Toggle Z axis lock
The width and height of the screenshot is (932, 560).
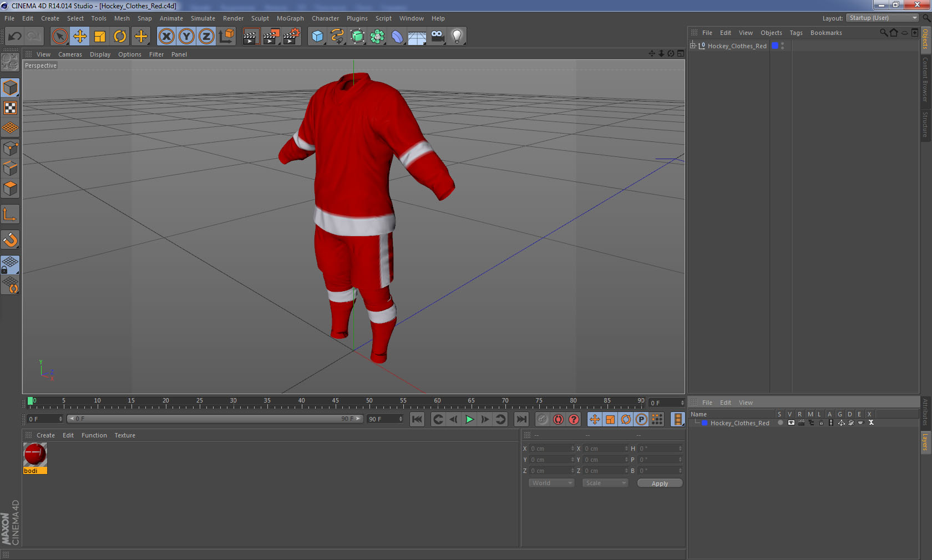(x=206, y=37)
